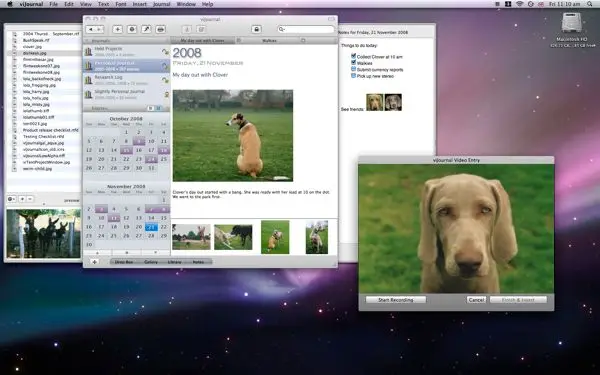This screenshot has width=600, height=375.
Task: Open the search field magnifier dropdown
Action: pyautogui.click(x=282, y=29)
